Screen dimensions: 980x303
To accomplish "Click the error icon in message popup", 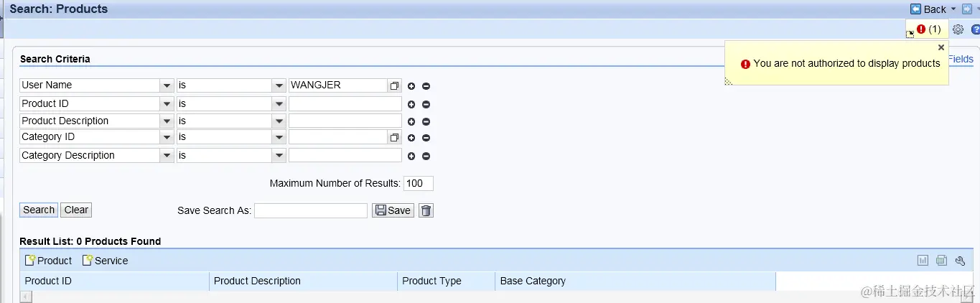I will (x=745, y=64).
